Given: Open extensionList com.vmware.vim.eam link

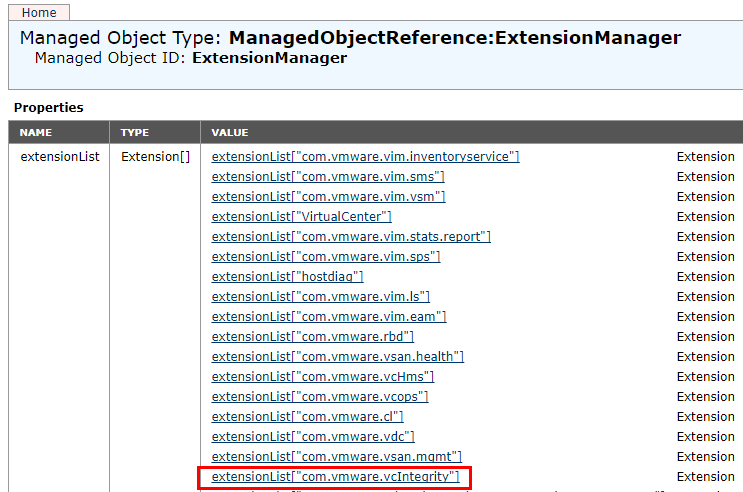Looking at the screenshot, I should coord(329,316).
